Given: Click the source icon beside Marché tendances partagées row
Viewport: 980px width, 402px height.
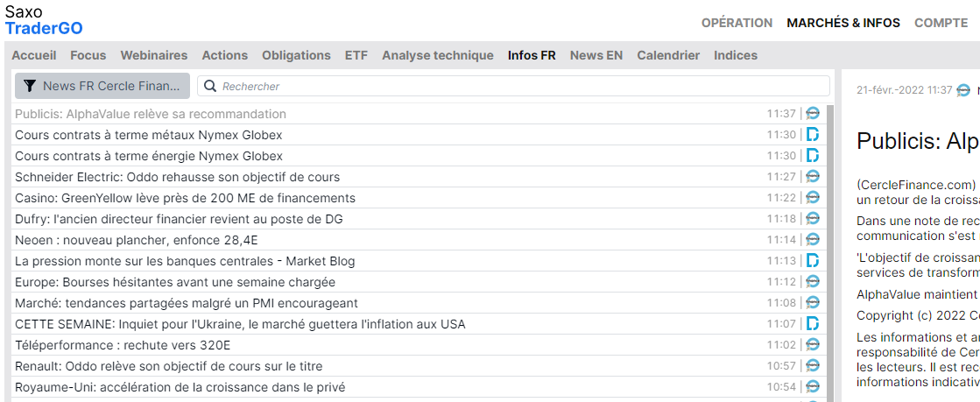Looking at the screenshot, I should (813, 303).
